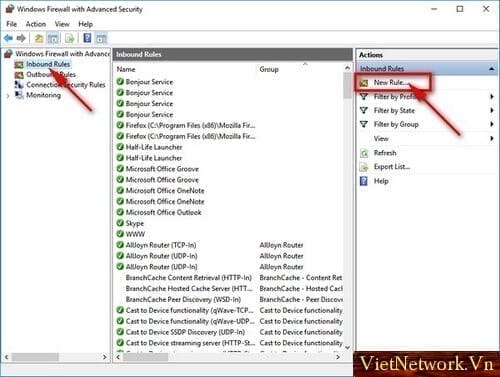Open the Filter by Profile submenu arrow
This screenshot has width=500, height=377.
pos(492,97)
